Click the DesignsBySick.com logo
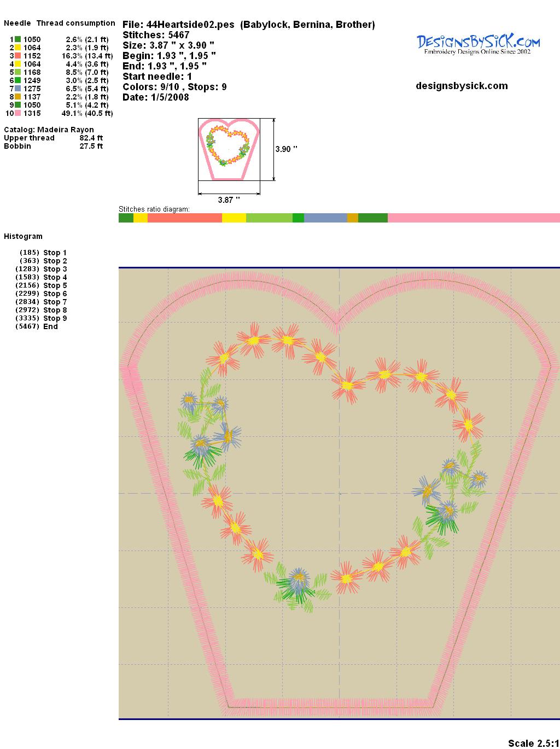Viewport: 560px width, 749px height. [478, 44]
